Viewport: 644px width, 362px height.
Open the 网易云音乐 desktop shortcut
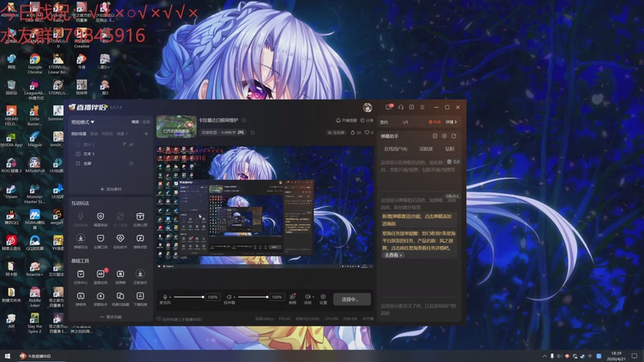[11, 243]
